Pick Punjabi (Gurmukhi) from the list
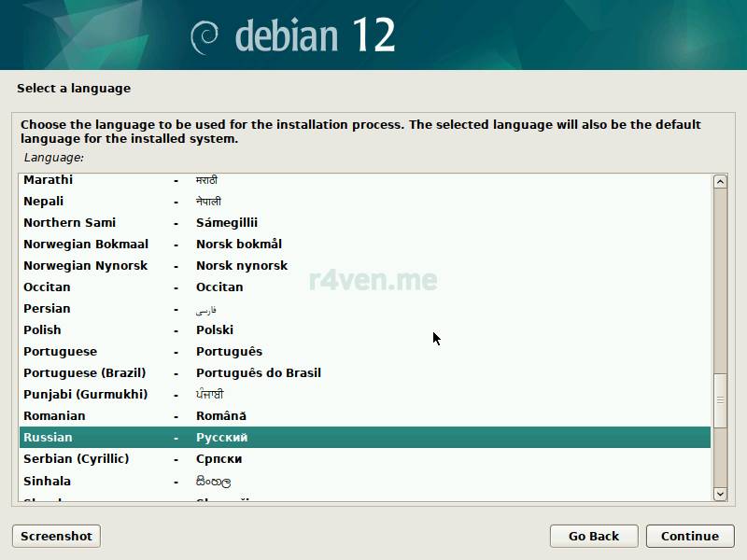Screen dimensions: 747x560 pos(85,395)
